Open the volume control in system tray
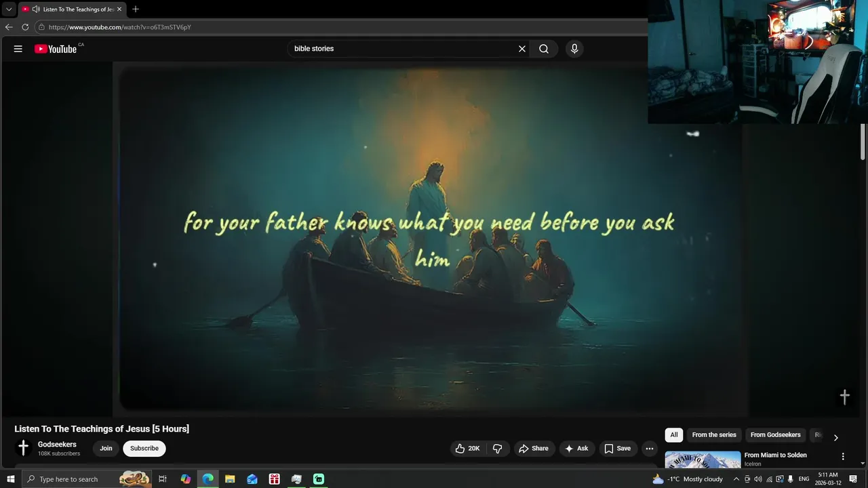 [x=758, y=479]
